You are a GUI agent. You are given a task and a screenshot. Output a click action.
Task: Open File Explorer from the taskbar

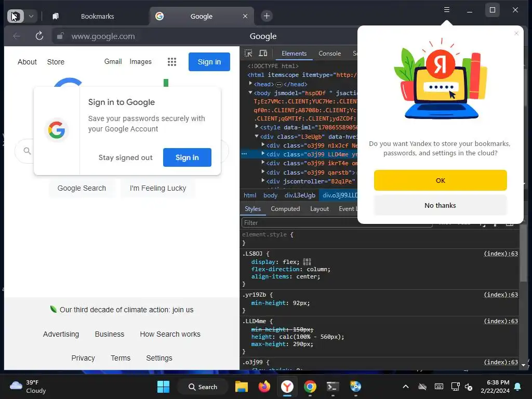242,387
